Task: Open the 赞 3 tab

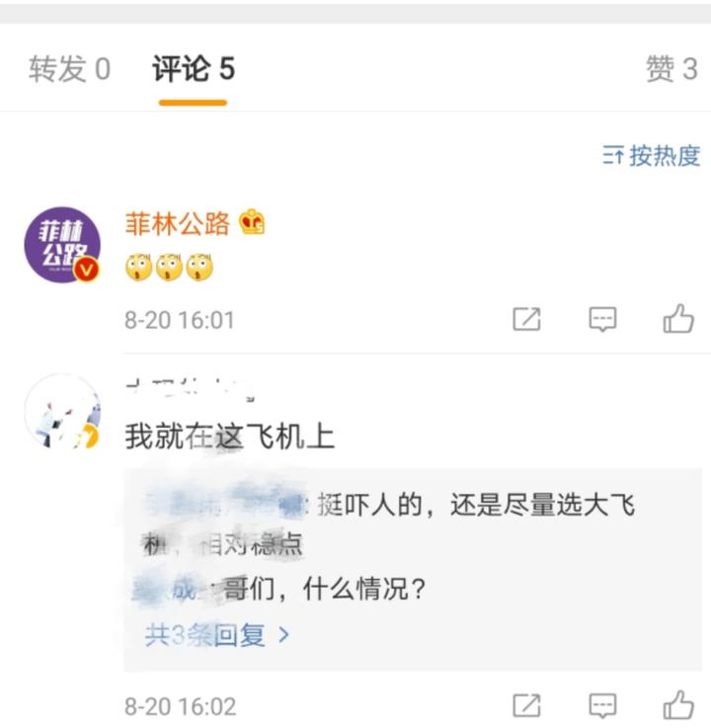Action: coord(671,69)
